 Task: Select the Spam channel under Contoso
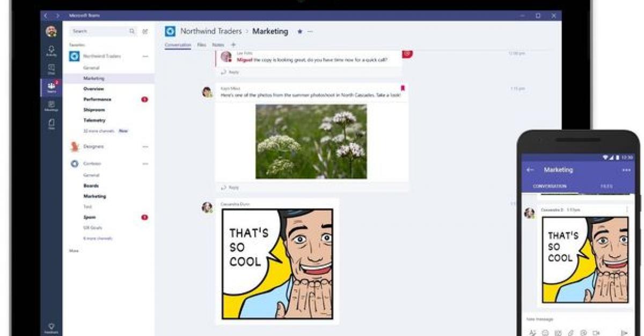89,218
